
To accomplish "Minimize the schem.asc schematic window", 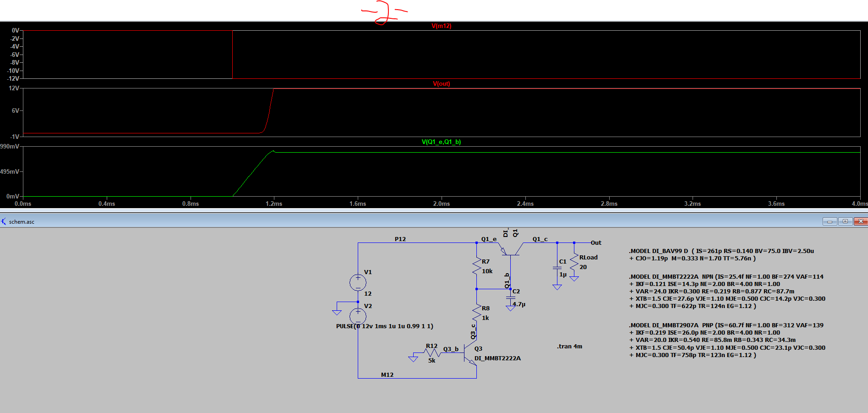I will (830, 221).
